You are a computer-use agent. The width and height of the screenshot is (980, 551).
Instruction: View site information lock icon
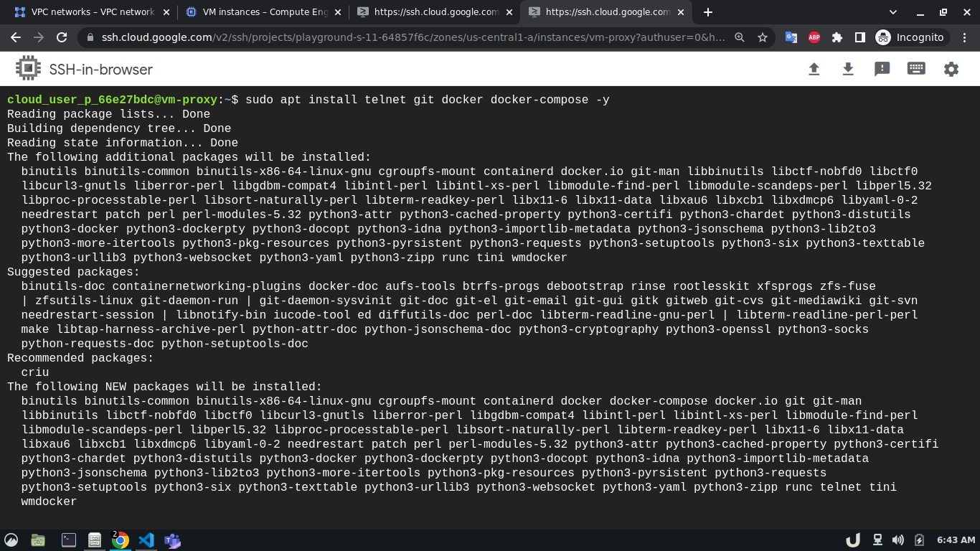coord(90,37)
